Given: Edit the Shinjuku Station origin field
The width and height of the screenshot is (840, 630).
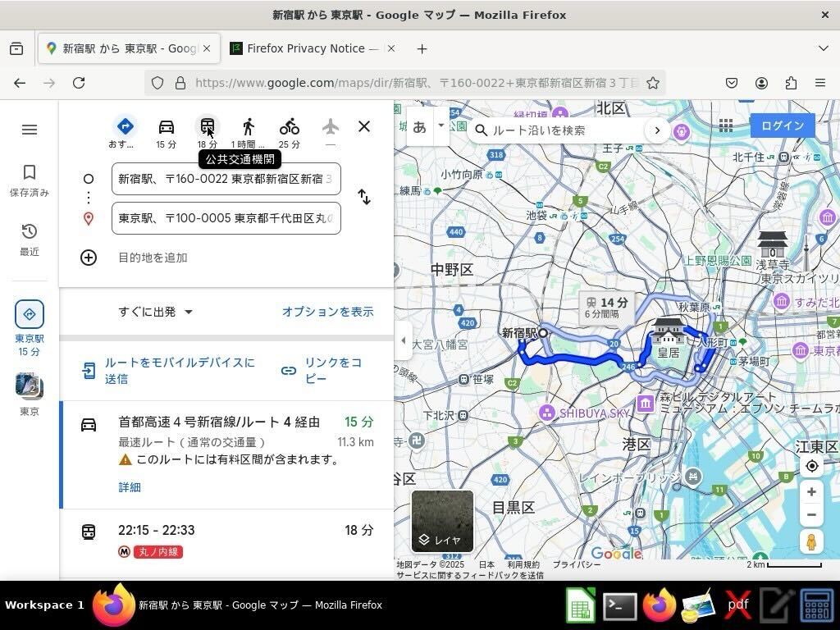Looking at the screenshot, I should point(226,179).
